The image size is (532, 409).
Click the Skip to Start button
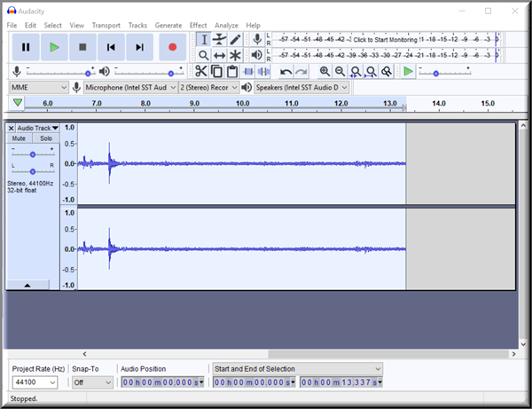[x=111, y=47]
